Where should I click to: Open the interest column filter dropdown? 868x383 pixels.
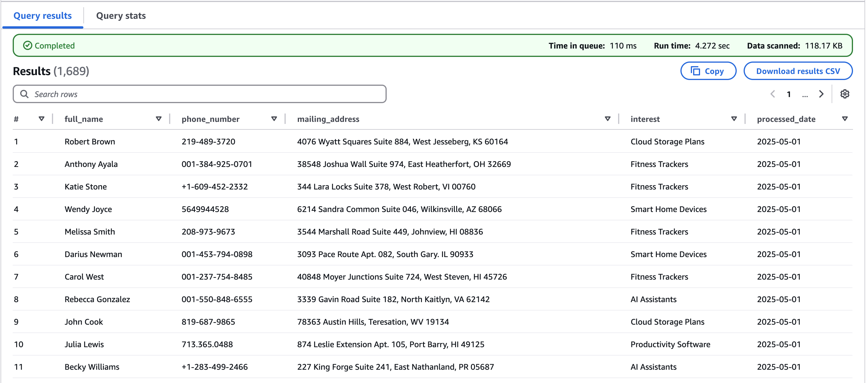point(734,119)
